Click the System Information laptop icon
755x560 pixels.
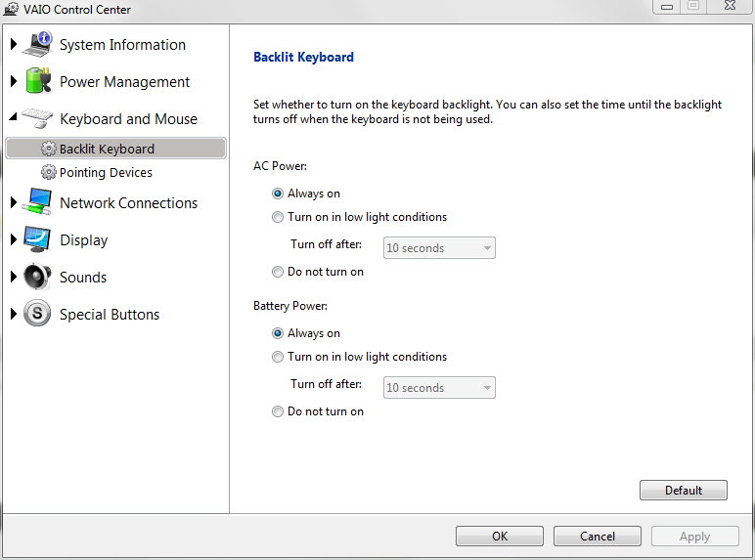(38, 44)
